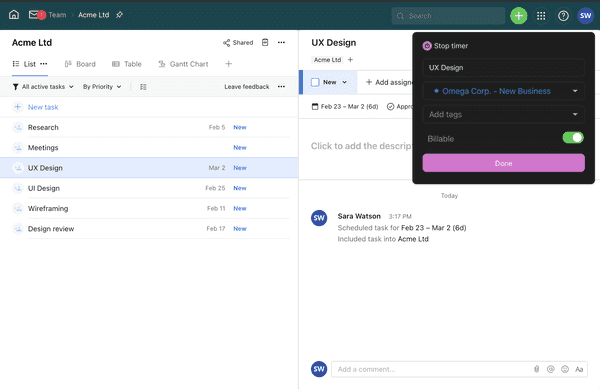Viewport: 600px width, 389px height.
Task: Open the All active tasks filter
Action: coord(43,87)
